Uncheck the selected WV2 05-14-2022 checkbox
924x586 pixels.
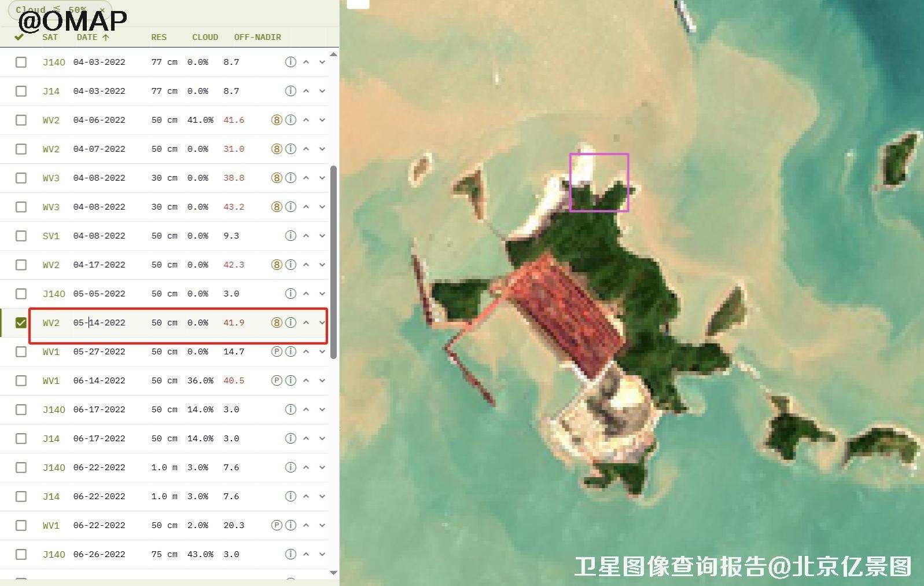21,323
